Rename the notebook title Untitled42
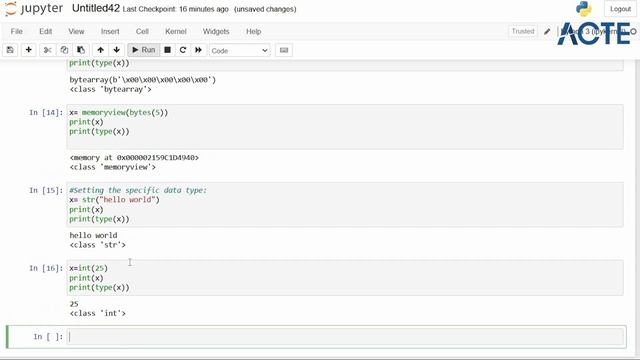This screenshot has width=640, height=360. click(96, 9)
